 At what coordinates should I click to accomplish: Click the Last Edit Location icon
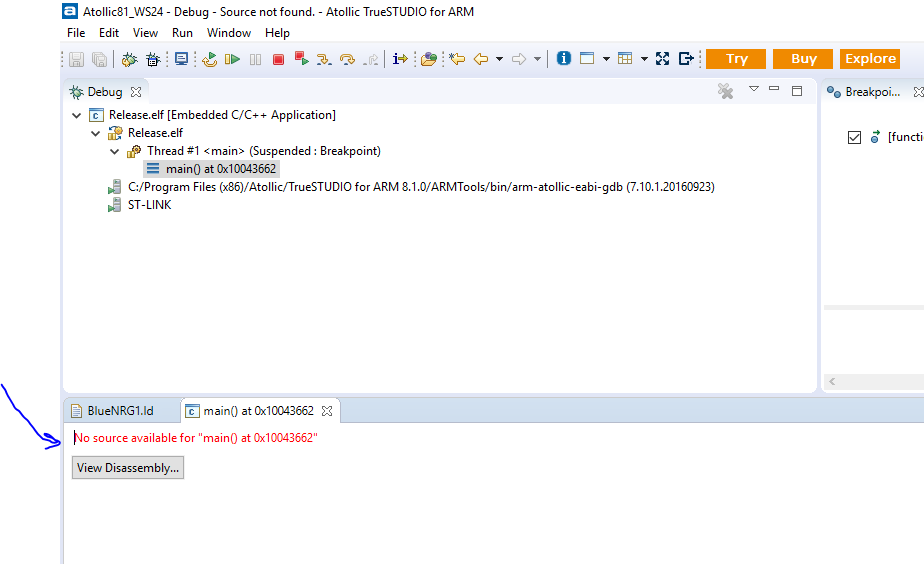point(457,59)
